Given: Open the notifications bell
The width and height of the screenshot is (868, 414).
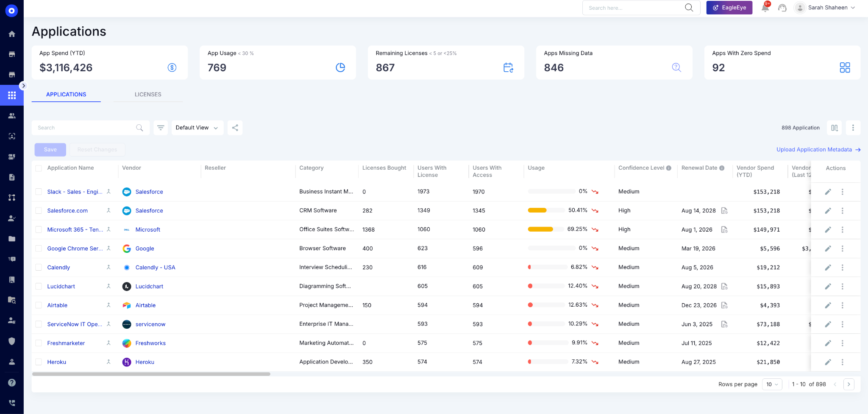Looking at the screenshot, I should tap(765, 8).
